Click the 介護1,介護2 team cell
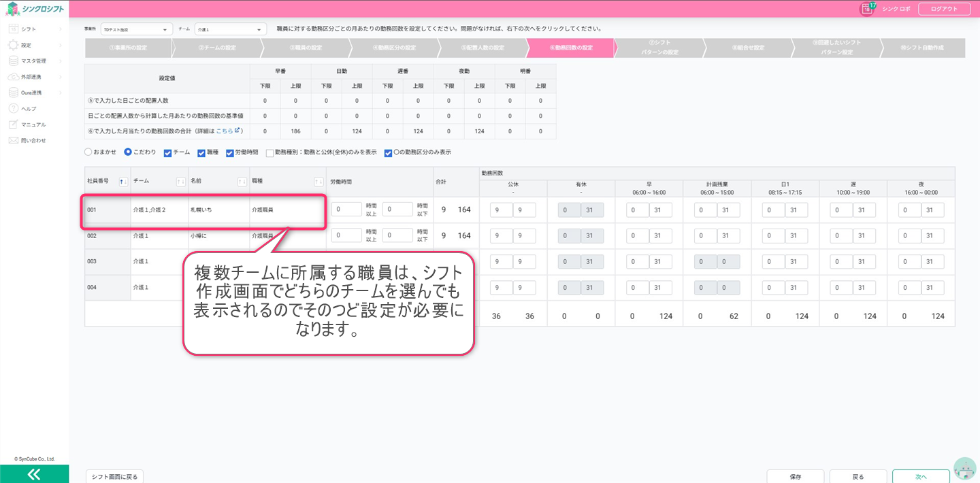The width and height of the screenshot is (980, 483). tap(159, 210)
